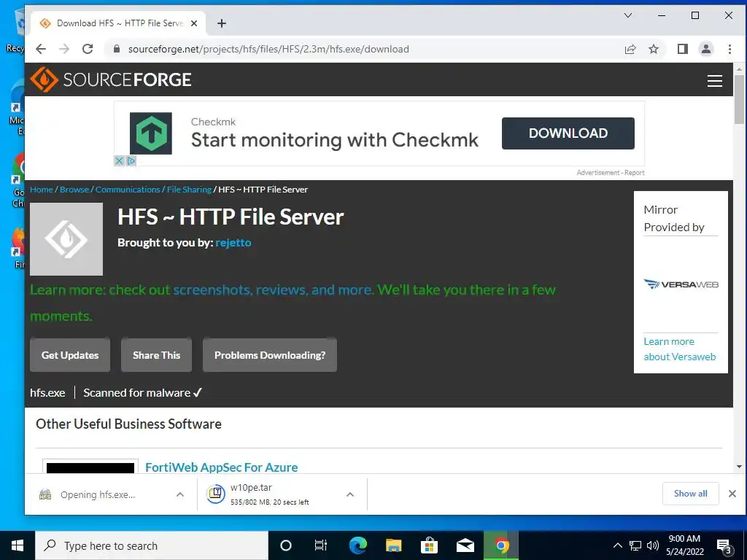This screenshot has height=560, width=747.
Task: Click the volume speaker tray icon
Action: tap(653, 545)
